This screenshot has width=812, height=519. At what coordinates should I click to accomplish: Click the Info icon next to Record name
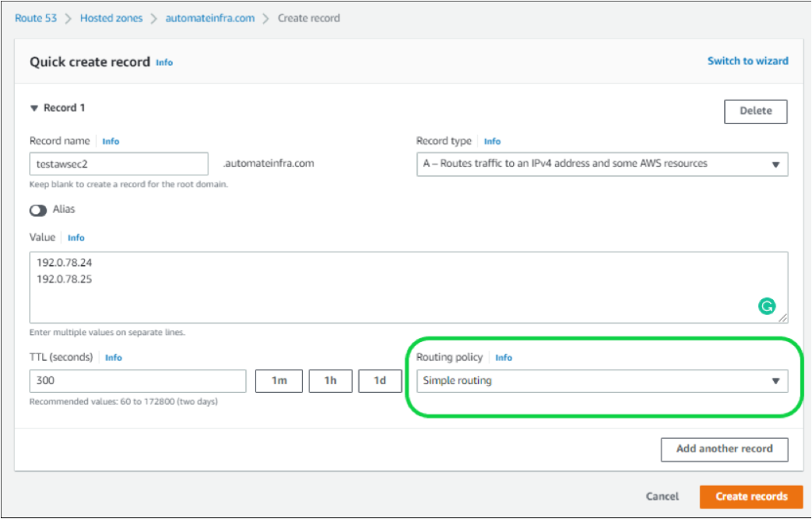pyautogui.click(x=110, y=140)
